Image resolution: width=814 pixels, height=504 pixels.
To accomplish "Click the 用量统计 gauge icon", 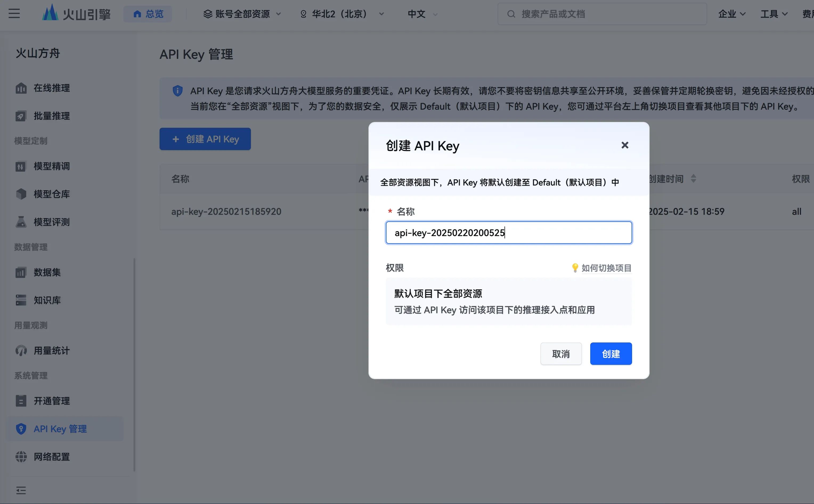I will pos(21,350).
